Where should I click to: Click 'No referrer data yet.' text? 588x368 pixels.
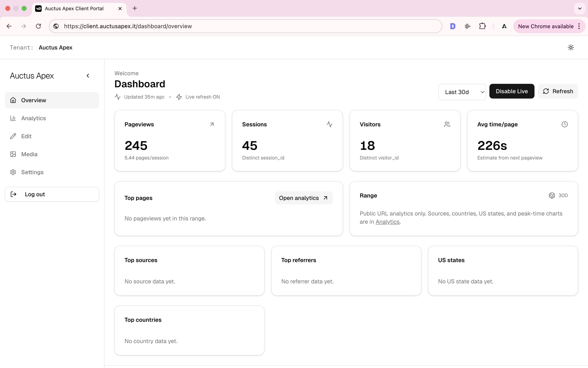pyautogui.click(x=307, y=282)
